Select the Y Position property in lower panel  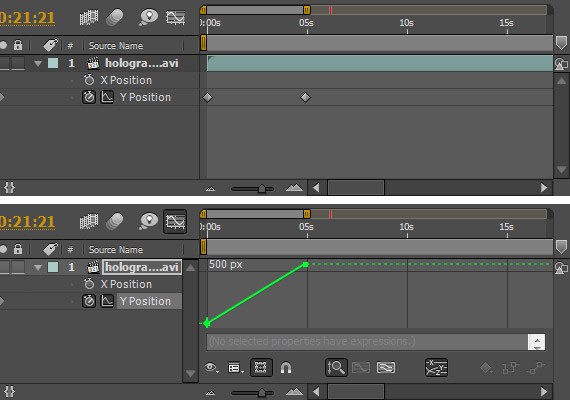[145, 301]
